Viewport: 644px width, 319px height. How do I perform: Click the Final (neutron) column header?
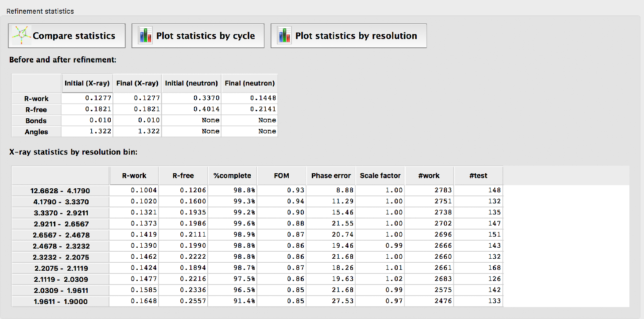pyautogui.click(x=249, y=83)
